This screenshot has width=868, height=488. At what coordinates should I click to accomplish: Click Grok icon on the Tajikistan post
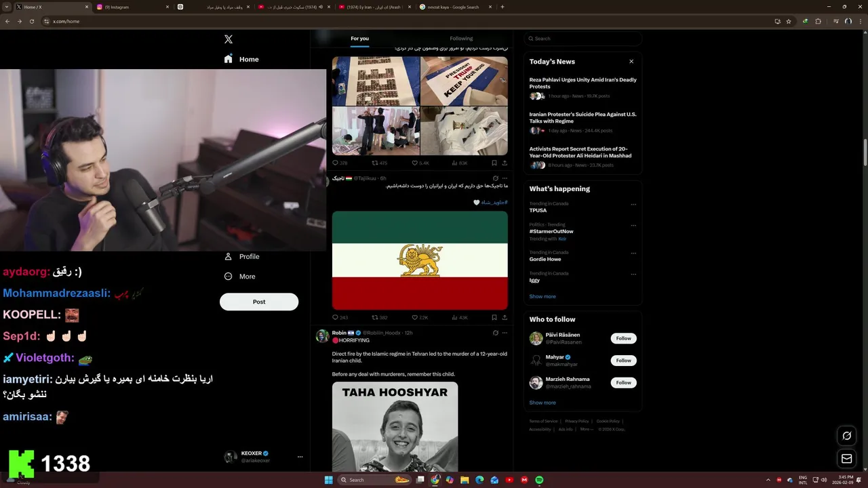pos(495,178)
